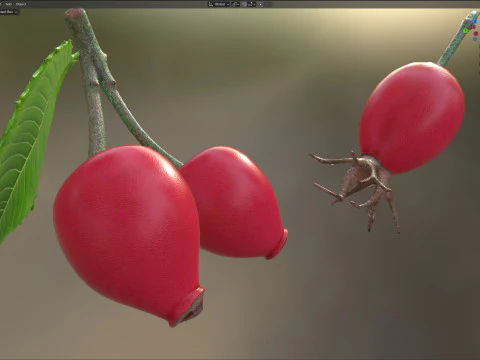Screen dimensions: 480x360
Task: Open the Select Box drag mode dropdown
Action: [8, 12]
